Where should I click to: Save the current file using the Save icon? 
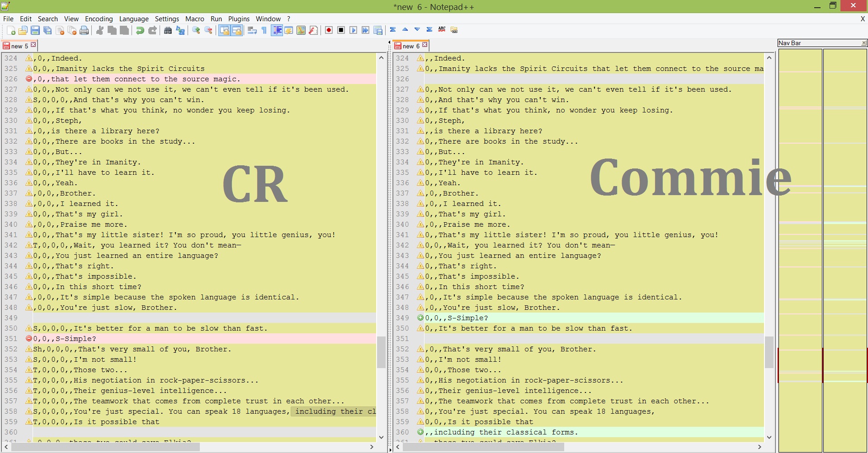pos(35,30)
